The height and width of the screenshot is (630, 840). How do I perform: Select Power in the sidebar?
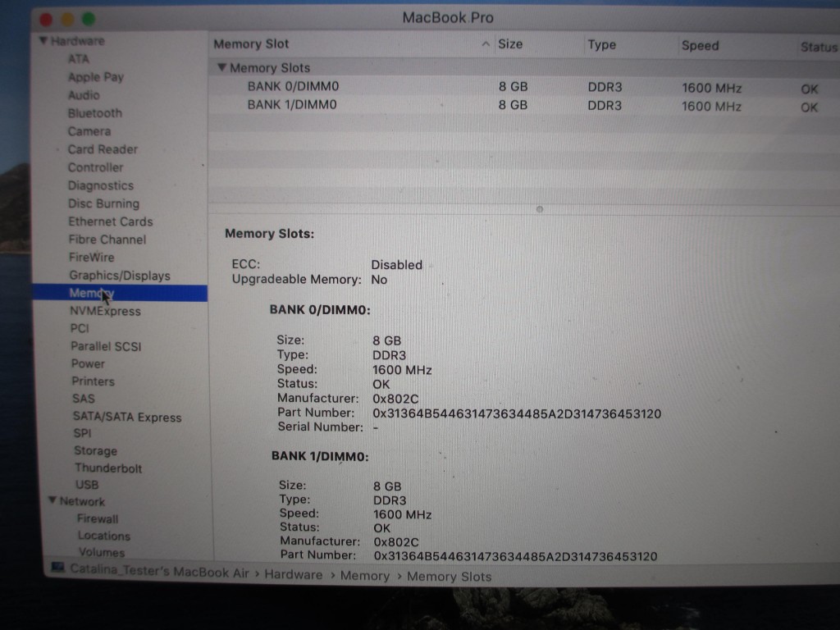click(x=88, y=363)
